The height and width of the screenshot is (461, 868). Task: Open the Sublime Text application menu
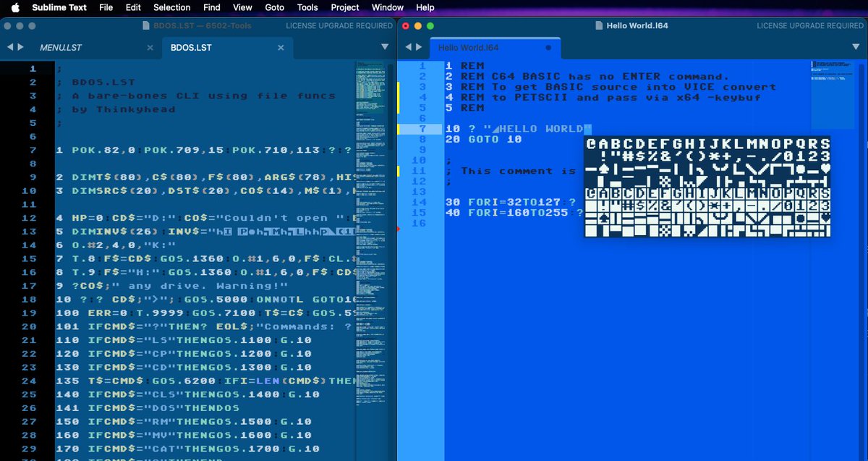[59, 7]
